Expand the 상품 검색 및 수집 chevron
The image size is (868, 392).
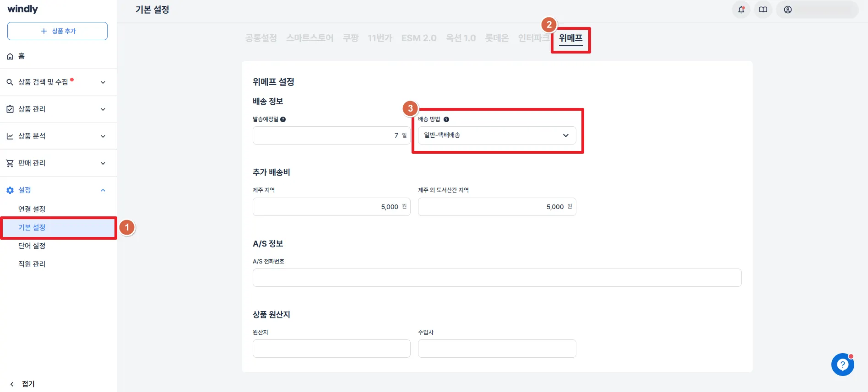click(103, 82)
